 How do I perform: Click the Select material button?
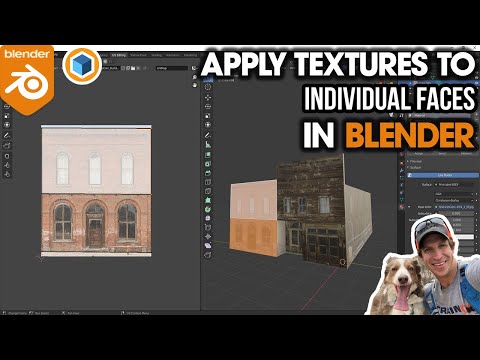[442, 153]
